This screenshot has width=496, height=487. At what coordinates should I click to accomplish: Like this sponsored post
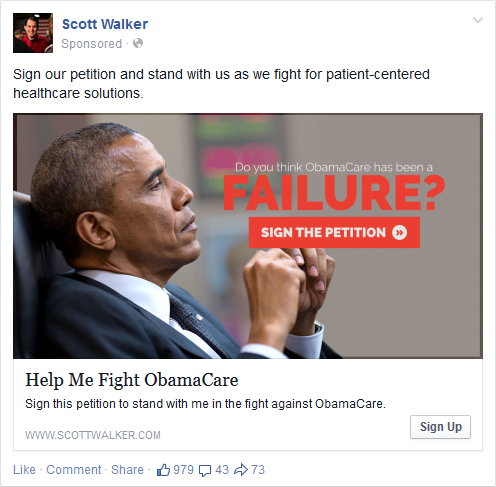click(x=24, y=470)
